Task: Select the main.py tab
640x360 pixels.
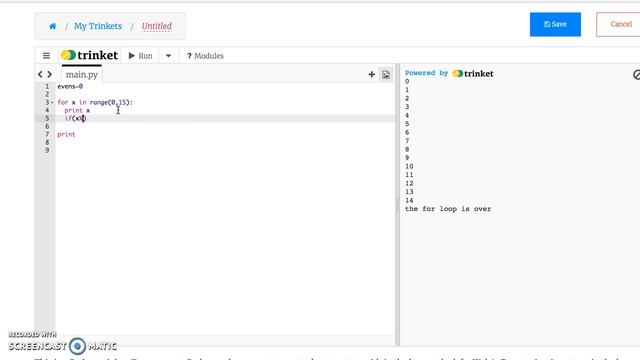Action: 82,75
